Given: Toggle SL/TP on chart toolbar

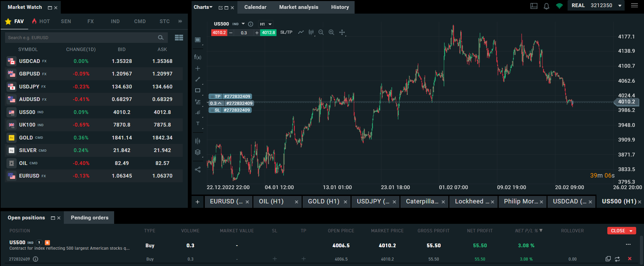Looking at the screenshot, I should 286,32.
